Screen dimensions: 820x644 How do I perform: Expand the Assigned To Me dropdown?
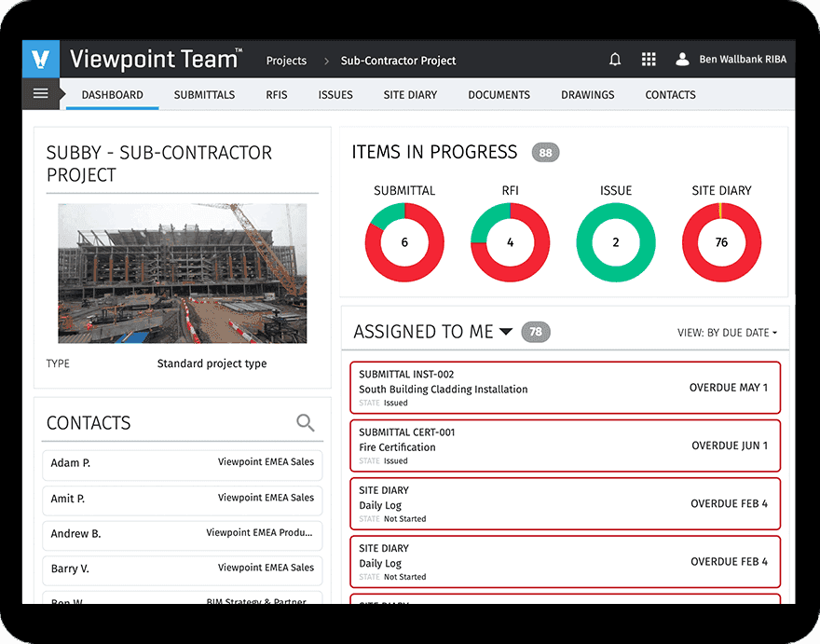click(x=507, y=332)
